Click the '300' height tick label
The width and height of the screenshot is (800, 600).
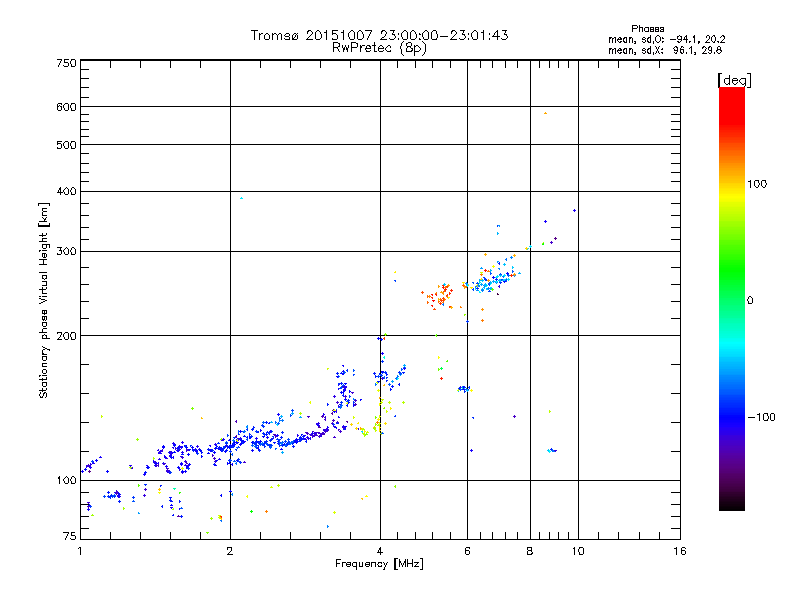(x=66, y=252)
